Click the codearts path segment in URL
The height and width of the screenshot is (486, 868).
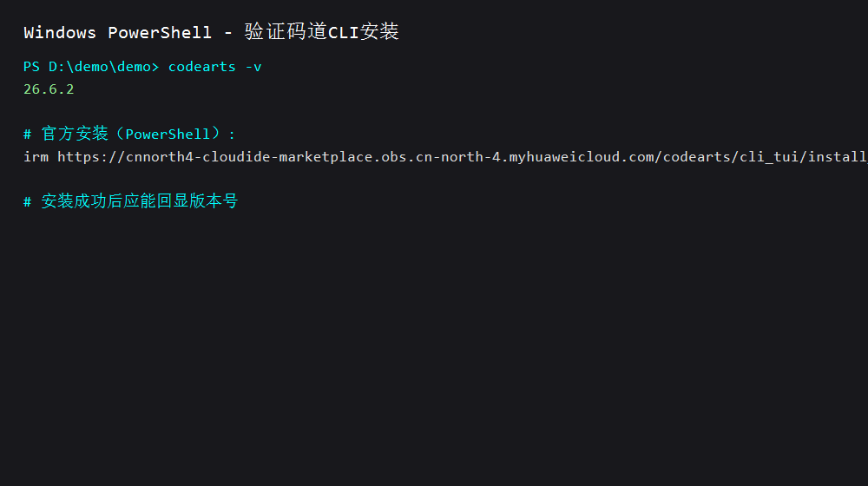(x=697, y=157)
